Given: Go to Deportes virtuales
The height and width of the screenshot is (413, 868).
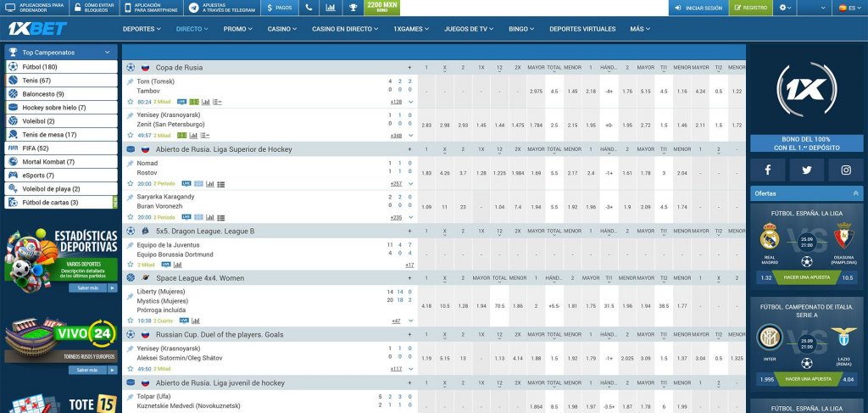Looking at the screenshot, I should pos(582,29).
